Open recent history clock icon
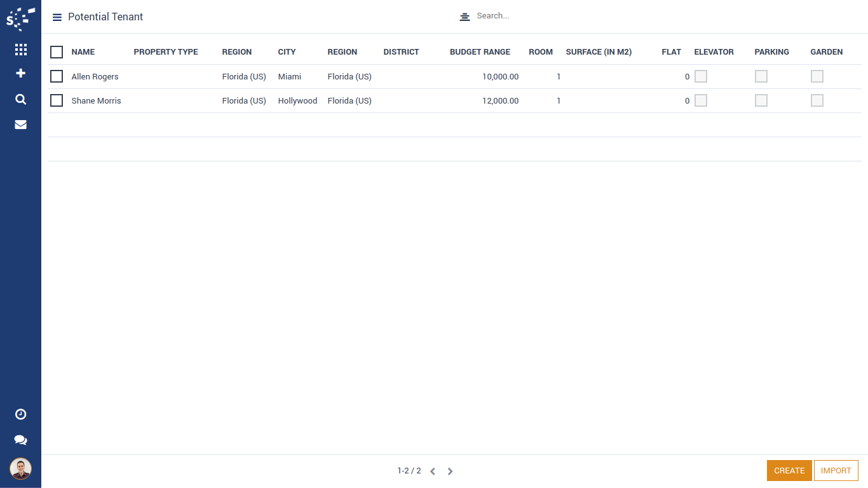 20,414
